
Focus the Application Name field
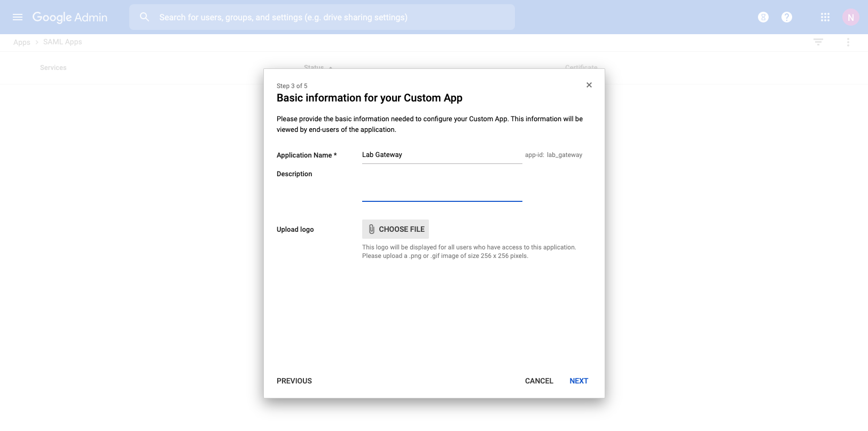click(441, 155)
